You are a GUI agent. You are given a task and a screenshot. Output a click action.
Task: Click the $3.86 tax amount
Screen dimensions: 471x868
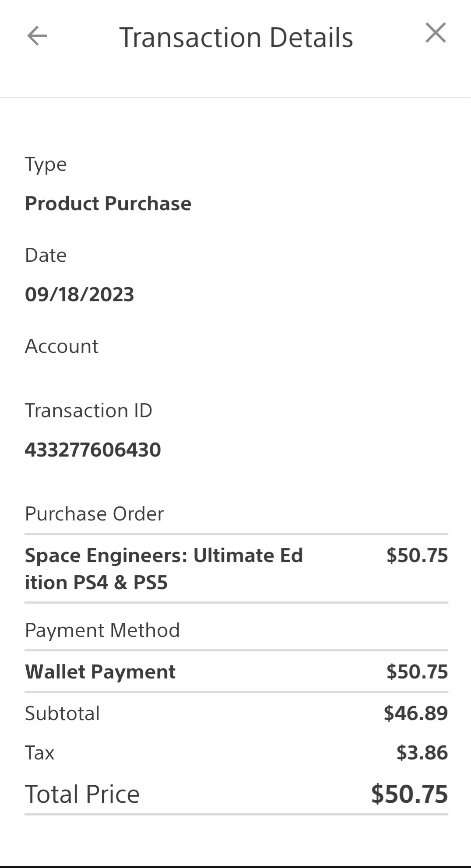422,753
